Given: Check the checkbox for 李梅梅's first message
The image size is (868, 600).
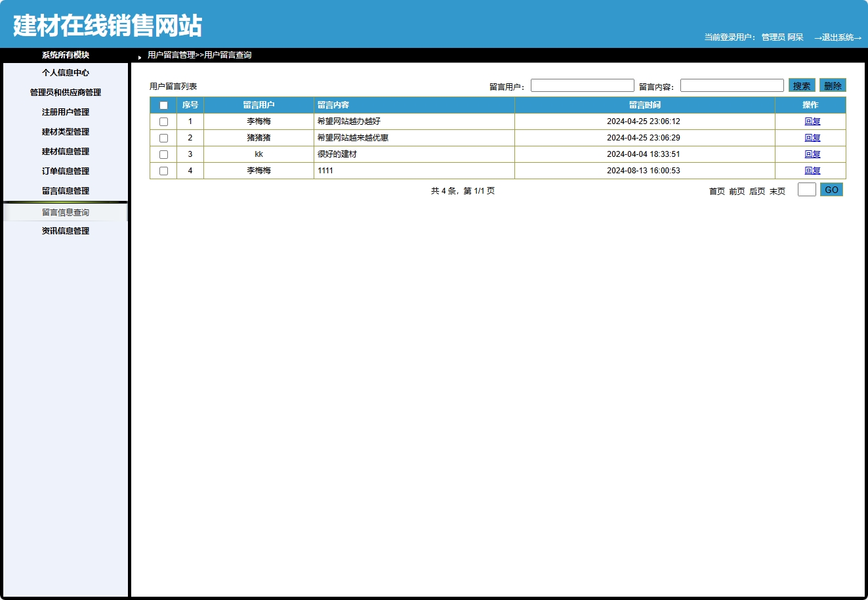Looking at the screenshot, I should (x=163, y=121).
